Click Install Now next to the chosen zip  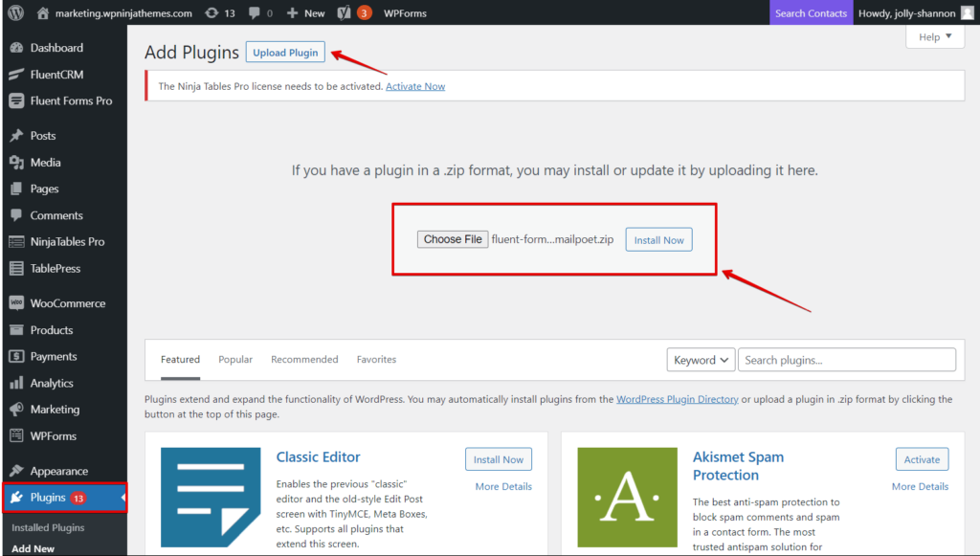pos(658,240)
